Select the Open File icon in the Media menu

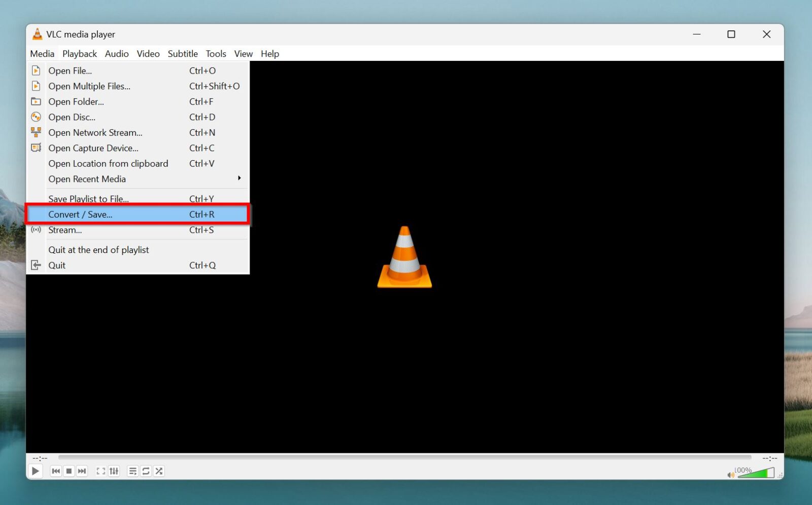pos(36,70)
